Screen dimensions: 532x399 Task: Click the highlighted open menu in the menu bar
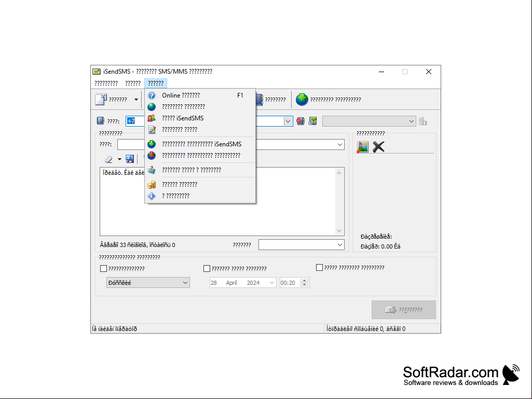tap(156, 83)
